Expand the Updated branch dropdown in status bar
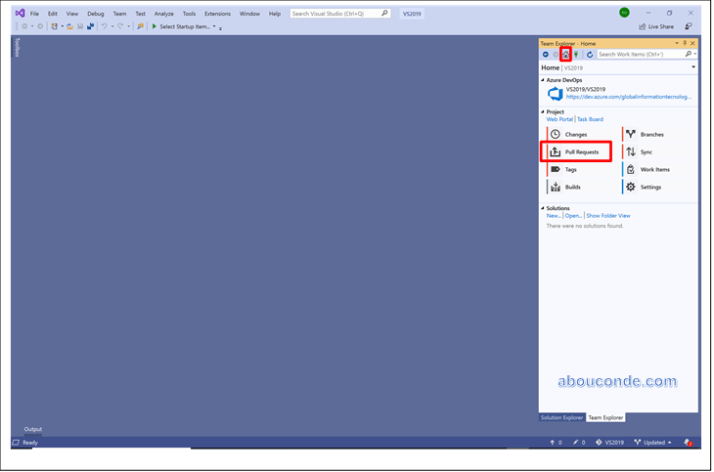This screenshot has height=472, width=714. tap(671, 442)
